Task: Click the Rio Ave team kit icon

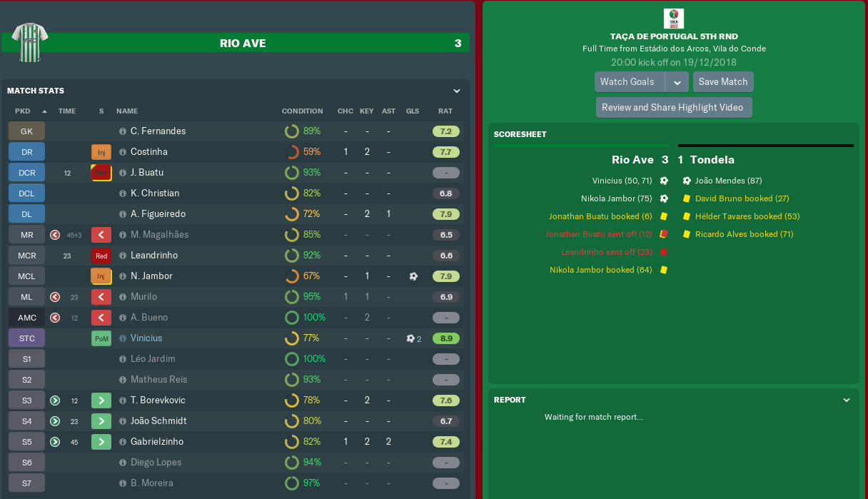Action: coord(30,42)
